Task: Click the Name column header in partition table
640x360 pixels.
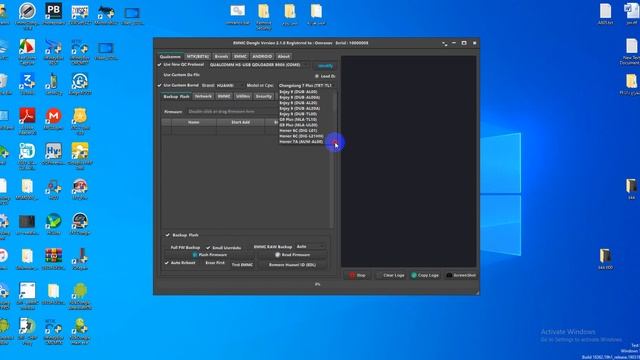Action: coord(194,122)
